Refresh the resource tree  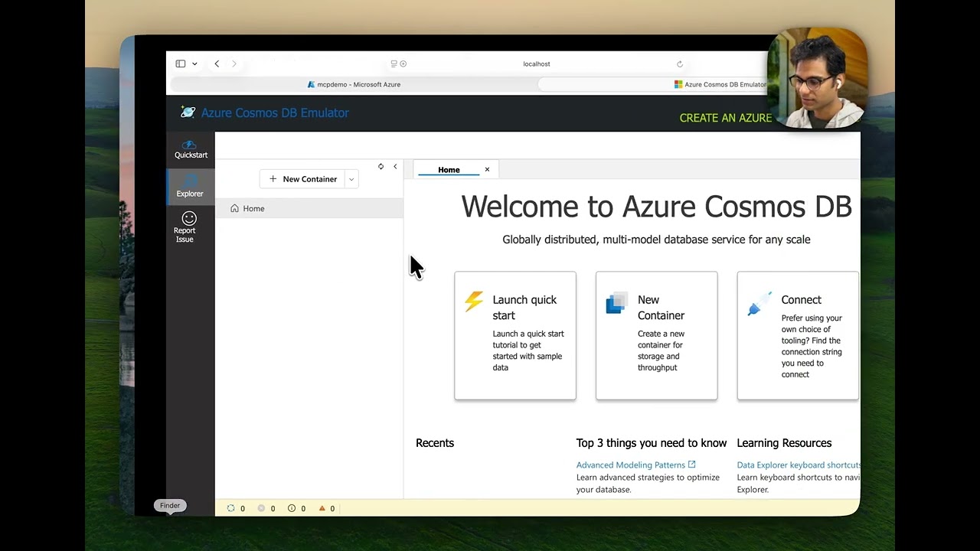tap(381, 166)
